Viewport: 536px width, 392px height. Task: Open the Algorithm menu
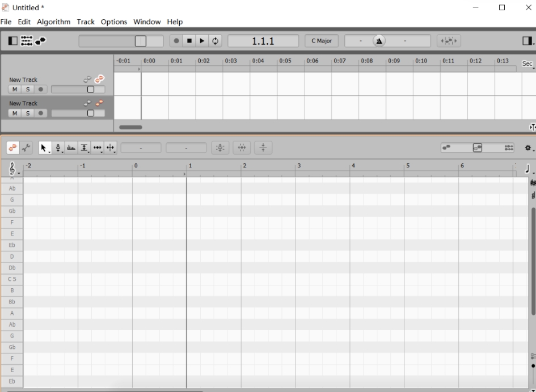click(53, 22)
